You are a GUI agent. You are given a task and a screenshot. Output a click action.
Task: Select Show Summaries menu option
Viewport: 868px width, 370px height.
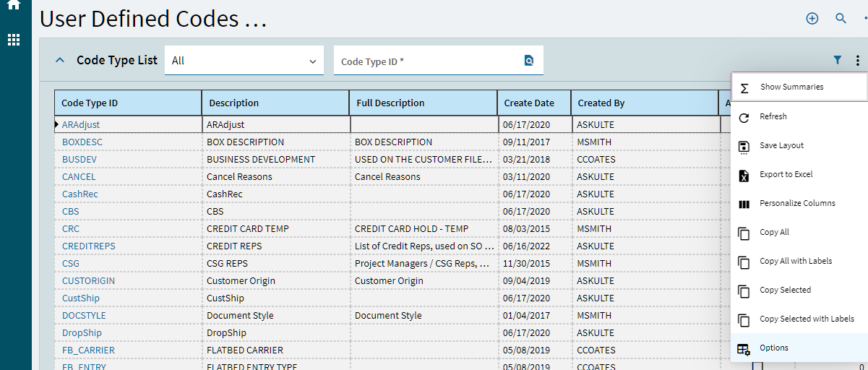click(x=791, y=87)
